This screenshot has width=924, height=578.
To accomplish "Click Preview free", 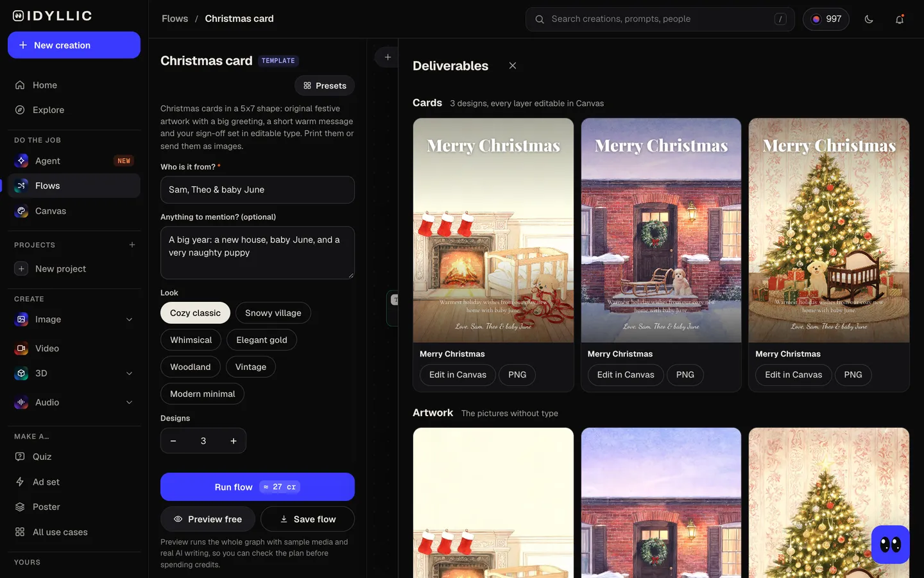I will point(208,519).
